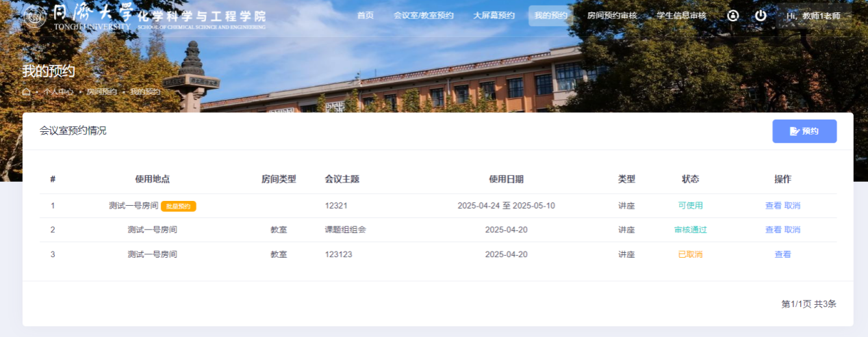Cancel the 12321 batch reservation
The image size is (868, 337).
point(792,206)
